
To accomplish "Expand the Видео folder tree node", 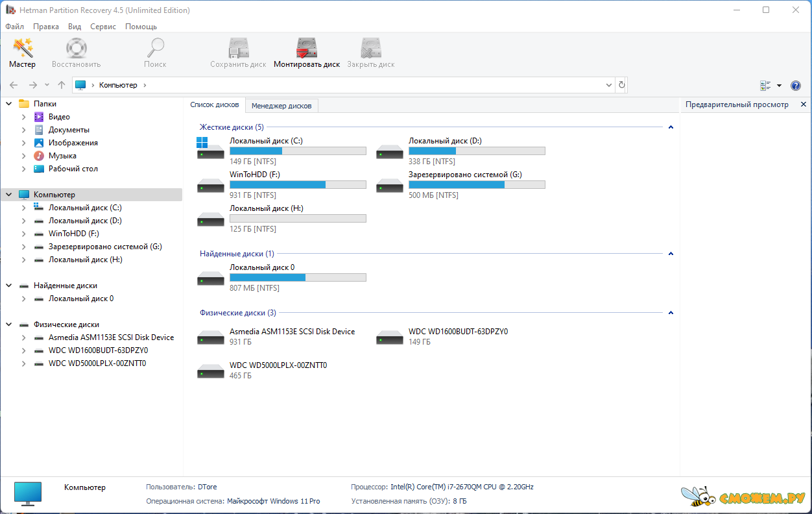I will pyautogui.click(x=24, y=117).
